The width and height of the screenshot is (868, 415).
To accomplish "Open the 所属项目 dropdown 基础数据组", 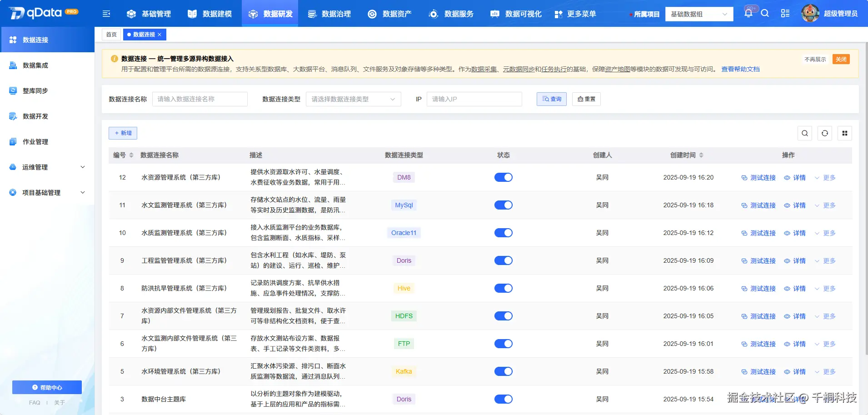I will click(699, 14).
